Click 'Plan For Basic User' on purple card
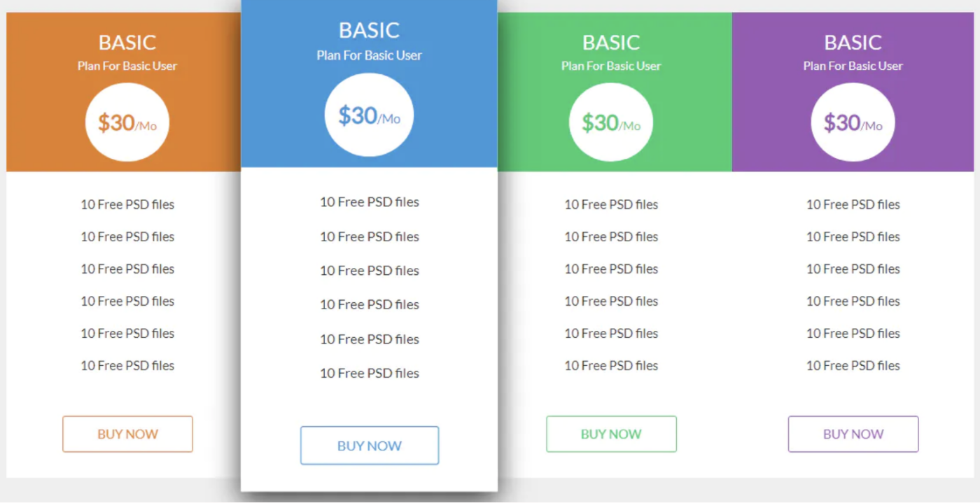 [x=853, y=66]
